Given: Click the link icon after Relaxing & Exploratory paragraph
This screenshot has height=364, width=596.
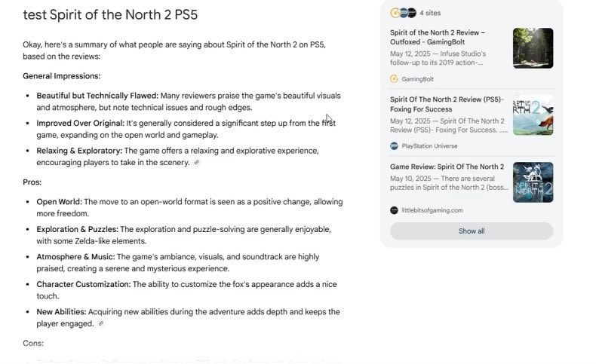Looking at the screenshot, I should tap(197, 163).
